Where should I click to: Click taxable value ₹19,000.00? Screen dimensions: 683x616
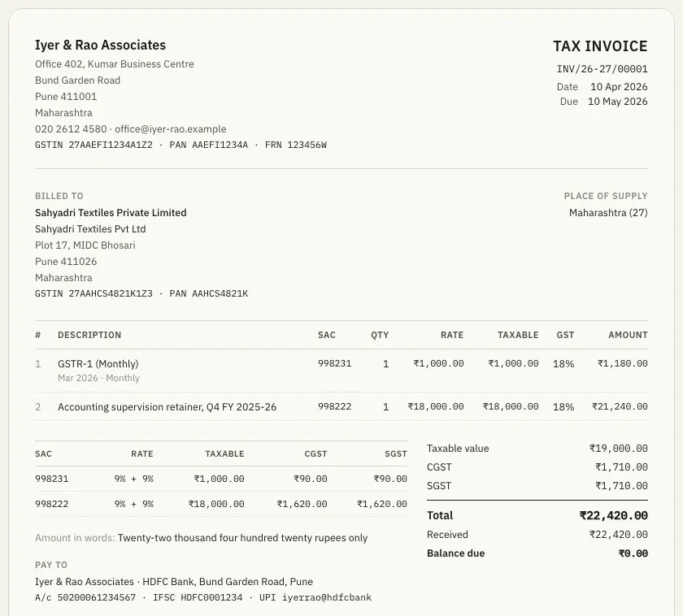pyautogui.click(x=619, y=449)
